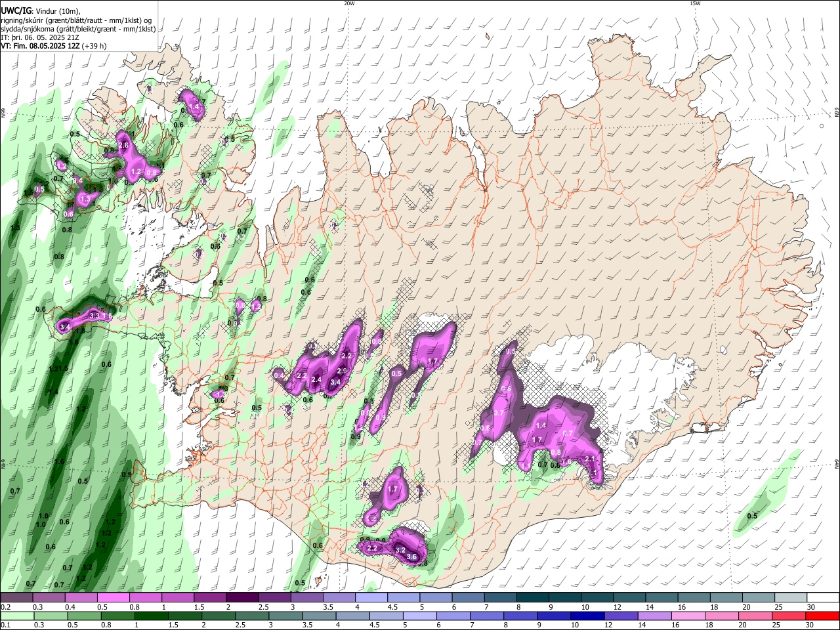Click the rigning/skúrir description line

point(76,20)
